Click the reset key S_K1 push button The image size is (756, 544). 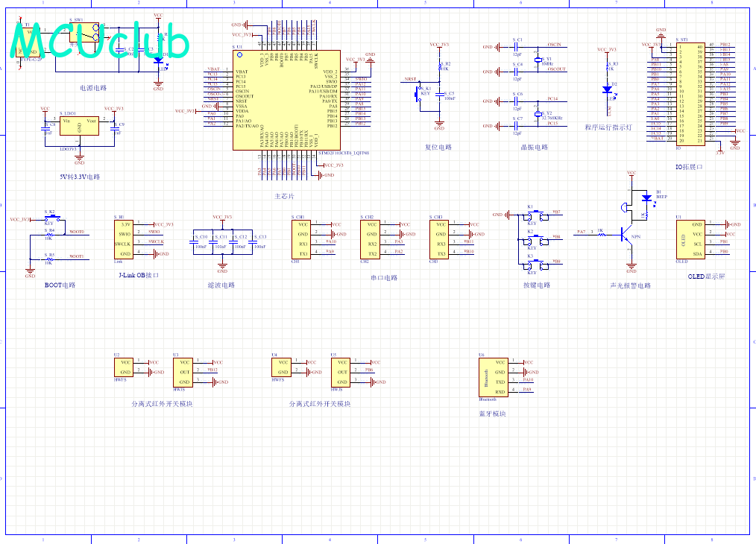418,93
